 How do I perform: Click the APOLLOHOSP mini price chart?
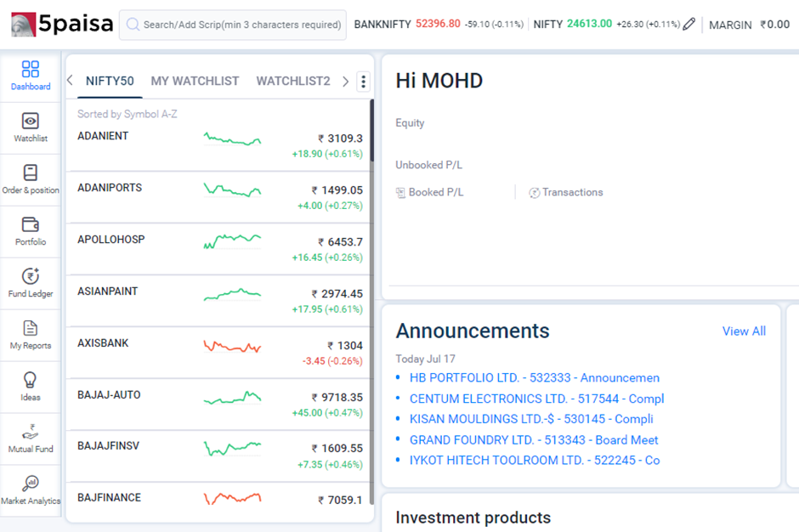pyautogui.click(x=232, y=241)
